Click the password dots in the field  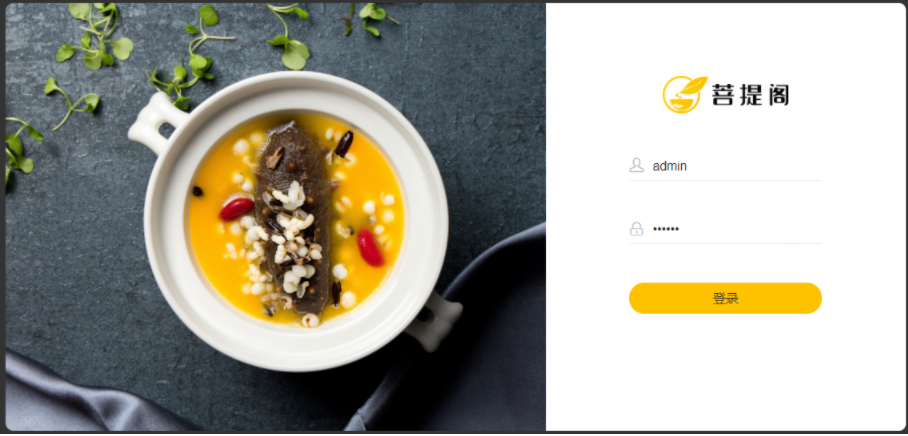click(666, 229)
